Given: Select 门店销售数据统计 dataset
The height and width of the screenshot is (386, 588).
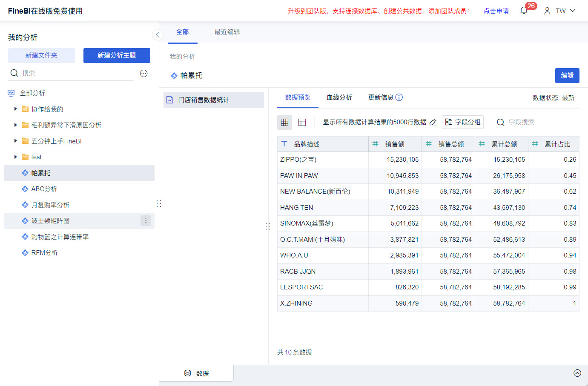Looking at the screenshot, I should (x=214, y=100).
